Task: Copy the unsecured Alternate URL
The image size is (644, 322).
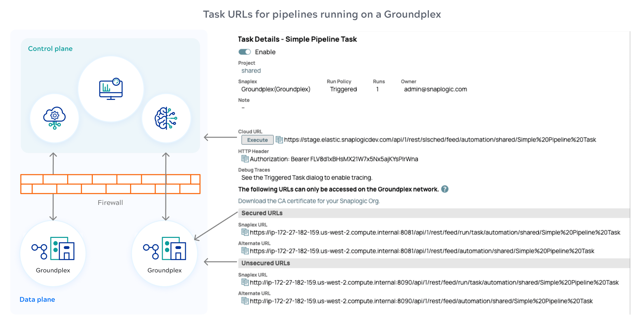Action: (245, 301)
